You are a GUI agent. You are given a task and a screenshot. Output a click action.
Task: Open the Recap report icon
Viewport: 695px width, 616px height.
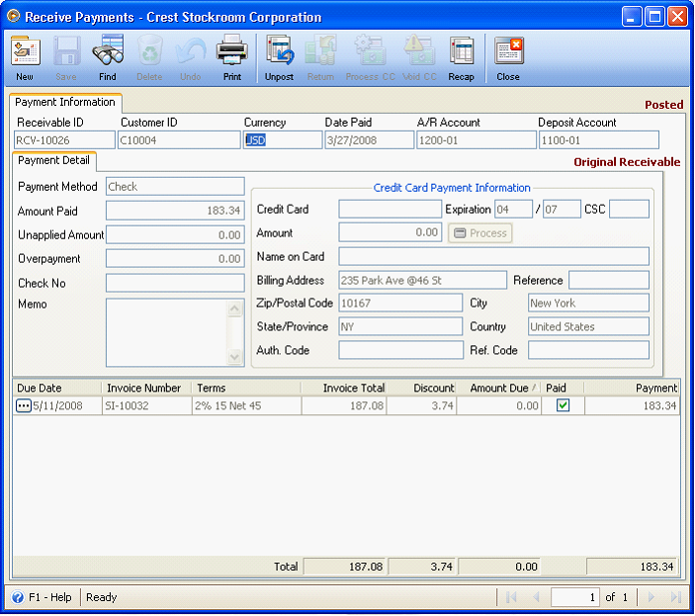(x=461, y=51)
